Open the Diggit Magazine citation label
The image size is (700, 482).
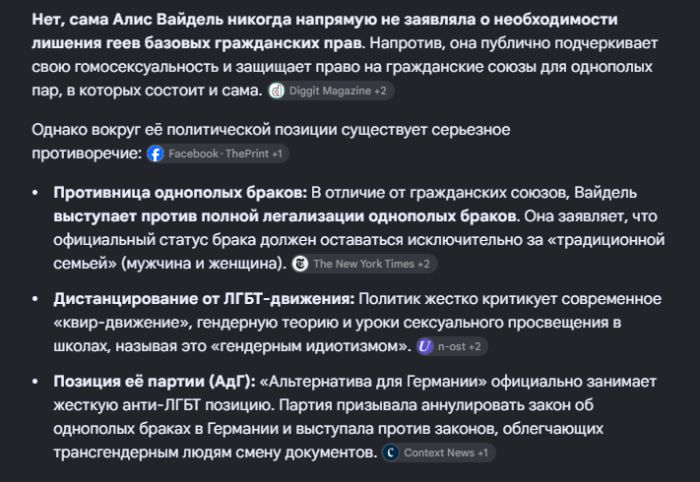coord(330,91)
